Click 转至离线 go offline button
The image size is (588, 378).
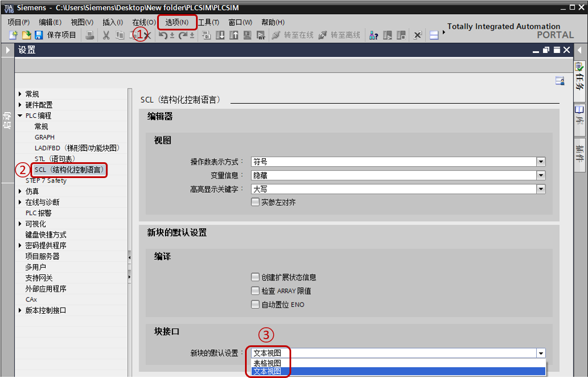tap(339, 35)
